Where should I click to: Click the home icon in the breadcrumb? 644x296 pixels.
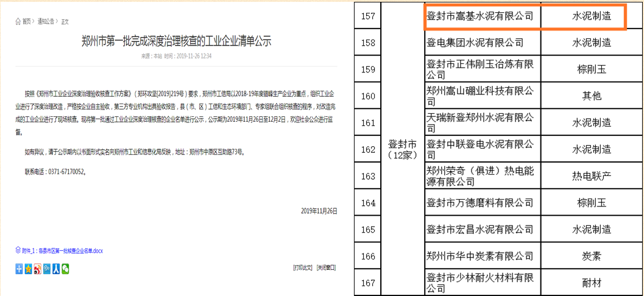pos(18,21)
